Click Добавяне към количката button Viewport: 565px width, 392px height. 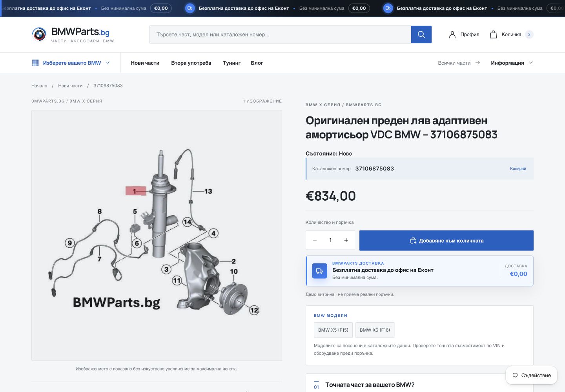point(447,240)
